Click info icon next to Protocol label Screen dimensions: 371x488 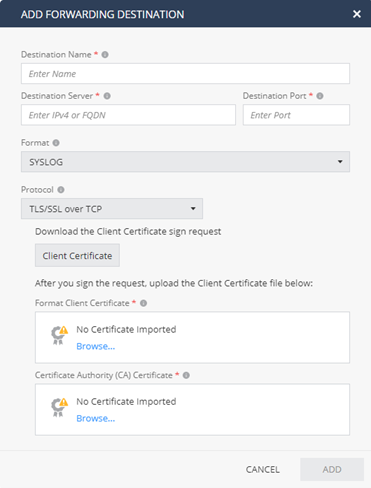[61, 190]
